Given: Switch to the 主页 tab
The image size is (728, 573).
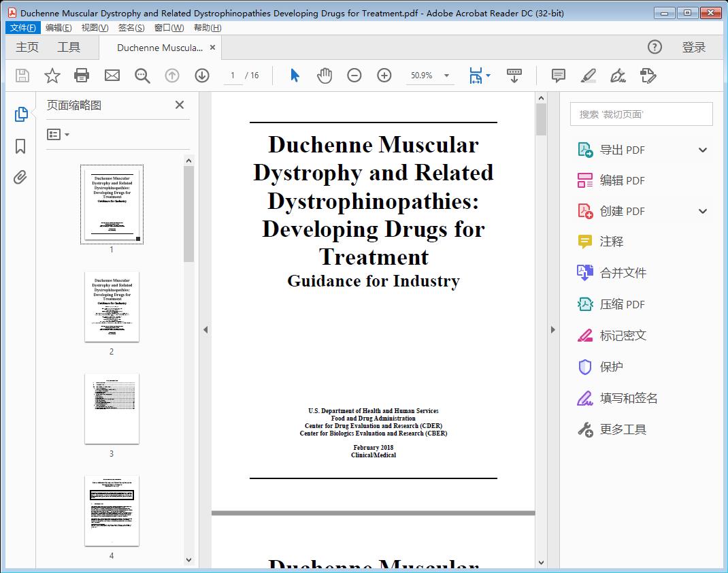Looking at the screenshot, I should (27, 47).
